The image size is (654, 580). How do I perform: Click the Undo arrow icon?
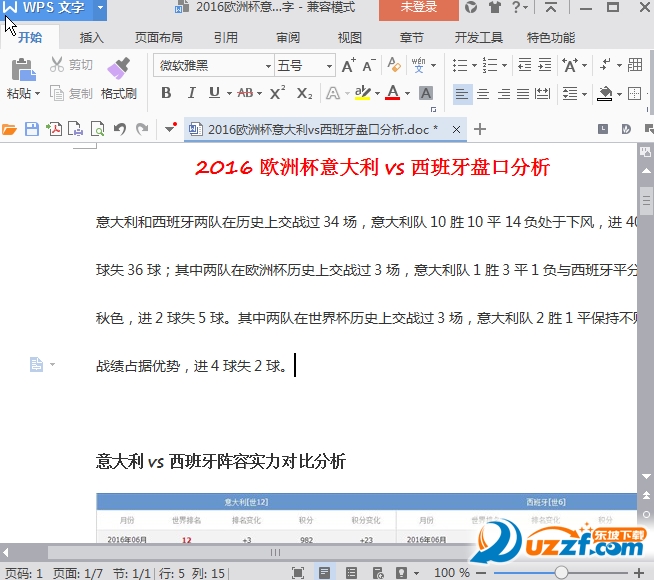(x=120, y=129)
